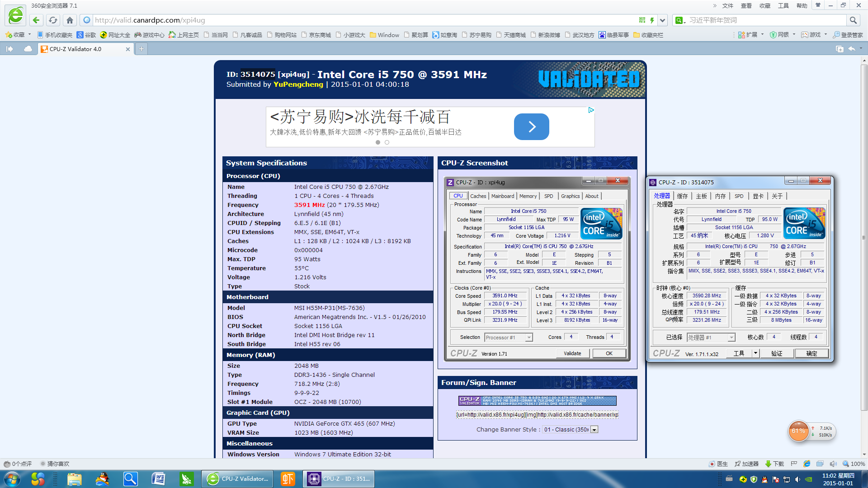Click the search box input field
Viewport: 868px width, 488px height.
click(x=766, y=20)
